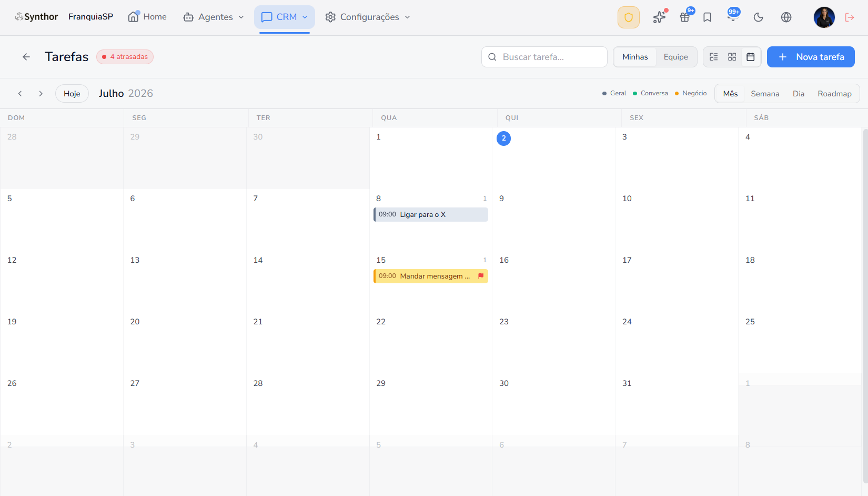Switch to calendar view icon
The width and height of the screenshot is (868, 496).
[x=751, y=57]
